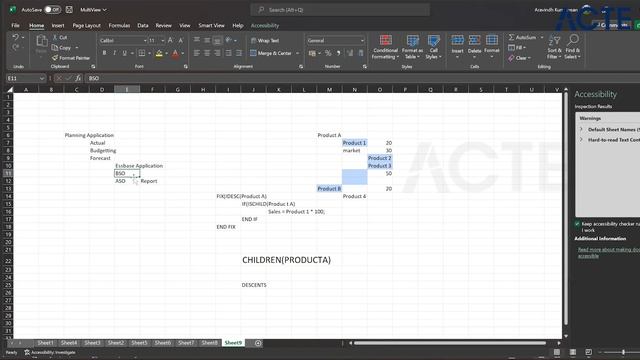Select all cells with corner triangle
Image resolution: width=640 pixels, height=360 pixels.
click(9, 89)
